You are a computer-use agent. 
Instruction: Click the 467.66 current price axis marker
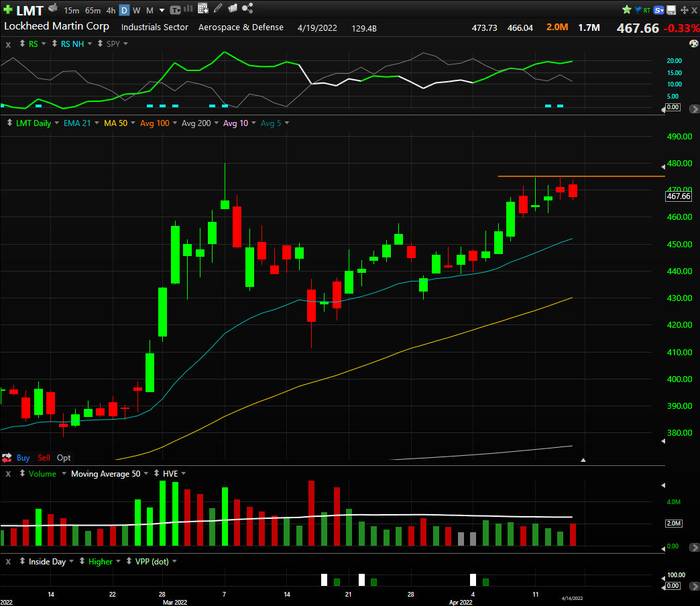click(x=679, y=196)
